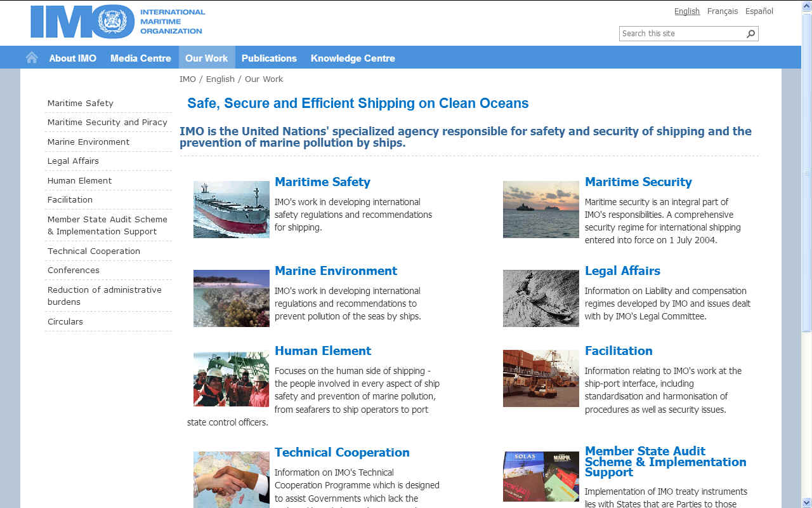Open Member State Audit Scheme sidebar link
Screen dimensions: 812x508
[x=107, y=225]
